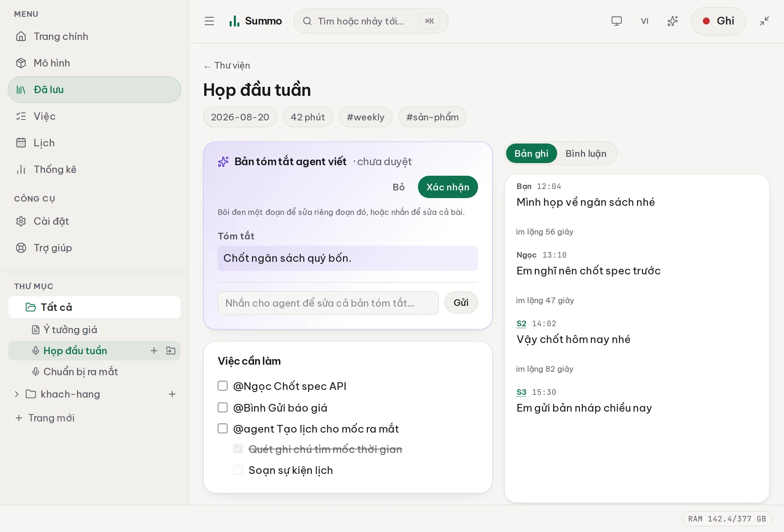Check the @agent Tạo lịch task
The image size is (784, 532).
tap(223, 428)
